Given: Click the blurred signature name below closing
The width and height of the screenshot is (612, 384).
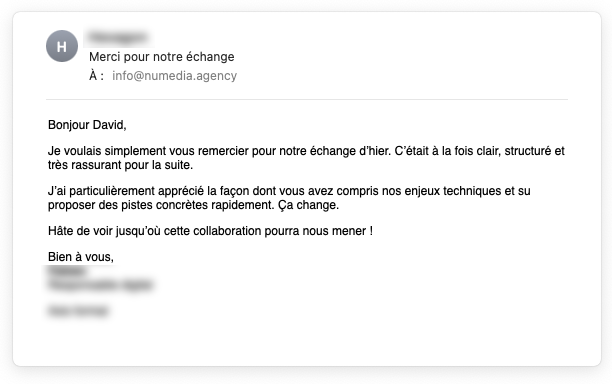Looking at the screenshot, I should [67, 272].
